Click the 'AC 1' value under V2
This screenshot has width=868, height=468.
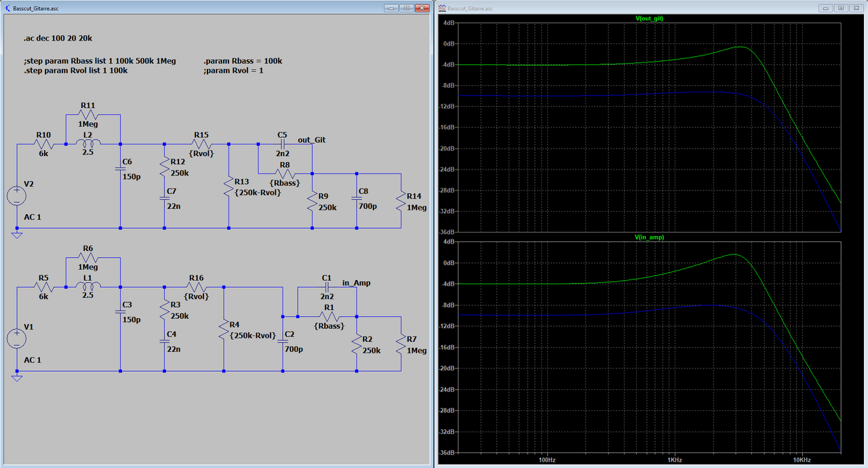33,217
